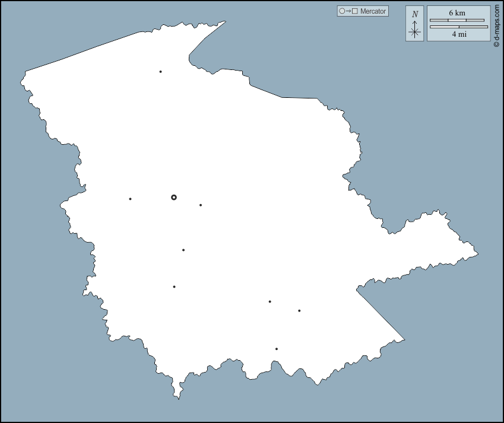Click the square symbol in the Mercator box
The image size is (504, 423).
354,11
